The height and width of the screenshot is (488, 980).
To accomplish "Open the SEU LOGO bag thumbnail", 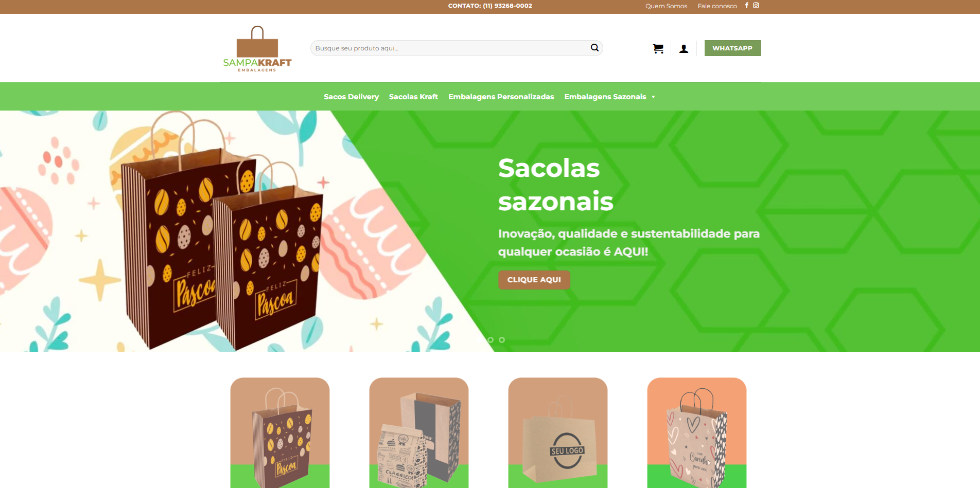I will (x=558, y=432).
